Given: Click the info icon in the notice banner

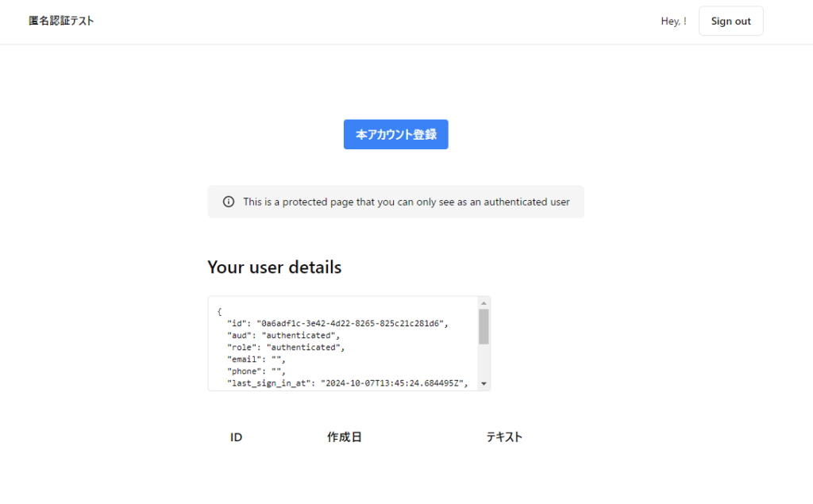Looking at the screenshot, I should [229, 202].
